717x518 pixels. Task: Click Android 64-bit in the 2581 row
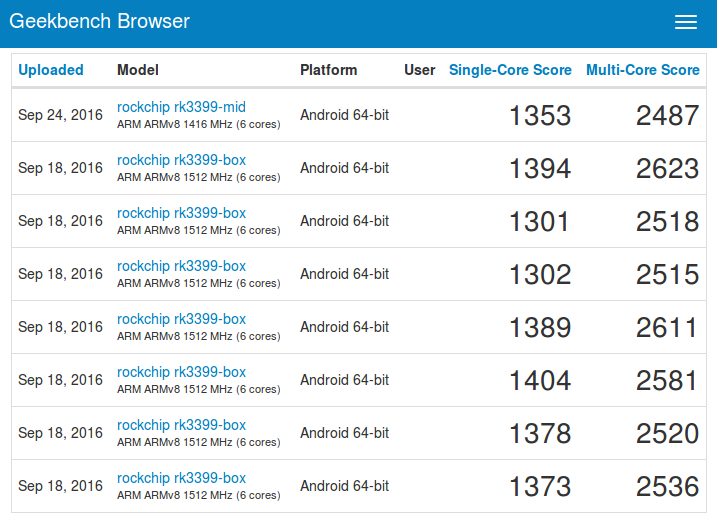coord(344,380)
